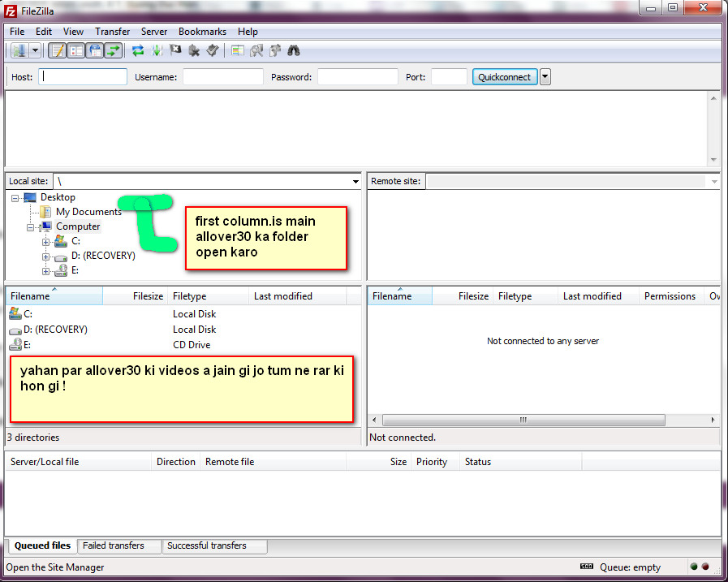This screenshot has height=582, width=728.
Task: Collapse the Computer tree node
Action: (x=30, y=227)
